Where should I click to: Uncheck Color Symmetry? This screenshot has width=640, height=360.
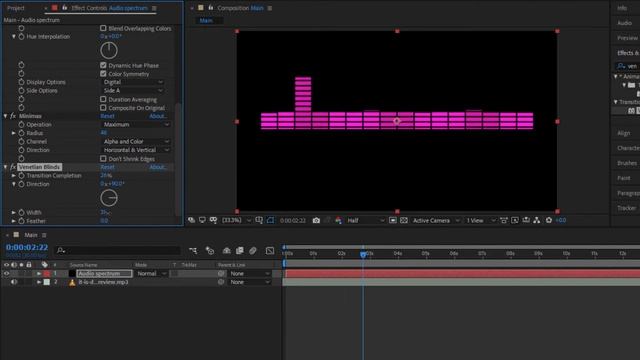tap(103, 74)
